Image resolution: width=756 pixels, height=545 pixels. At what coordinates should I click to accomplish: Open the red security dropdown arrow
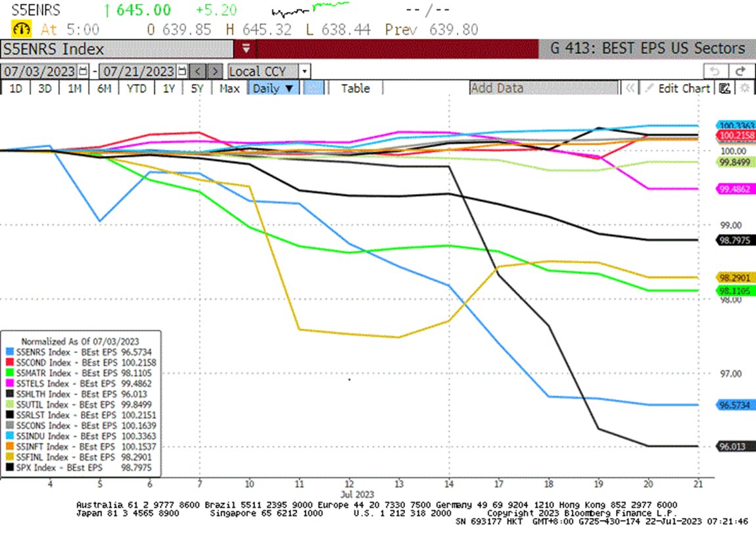pyautogui.click(x=245, y=49)
